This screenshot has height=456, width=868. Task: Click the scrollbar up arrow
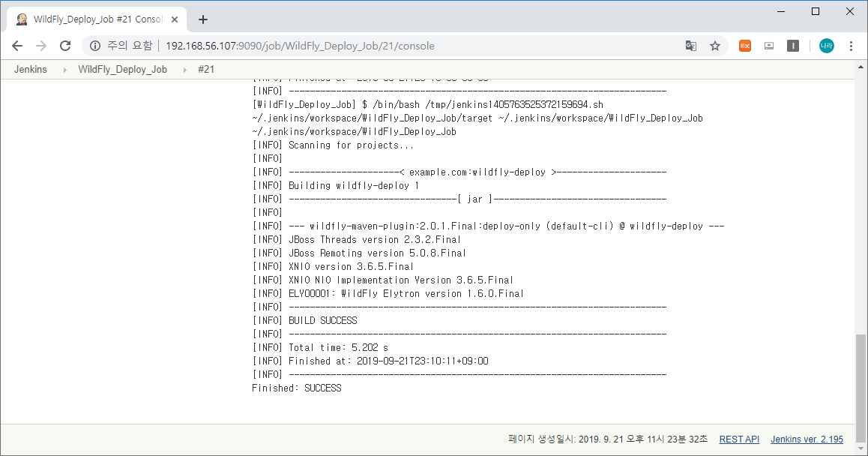[x=861, y=67]
